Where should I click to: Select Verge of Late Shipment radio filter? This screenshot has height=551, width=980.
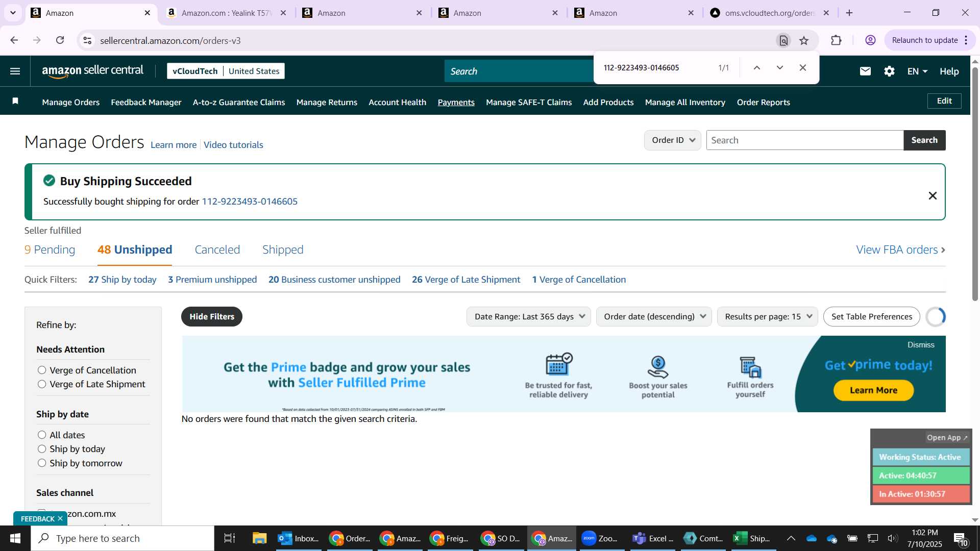click(42, 384)
